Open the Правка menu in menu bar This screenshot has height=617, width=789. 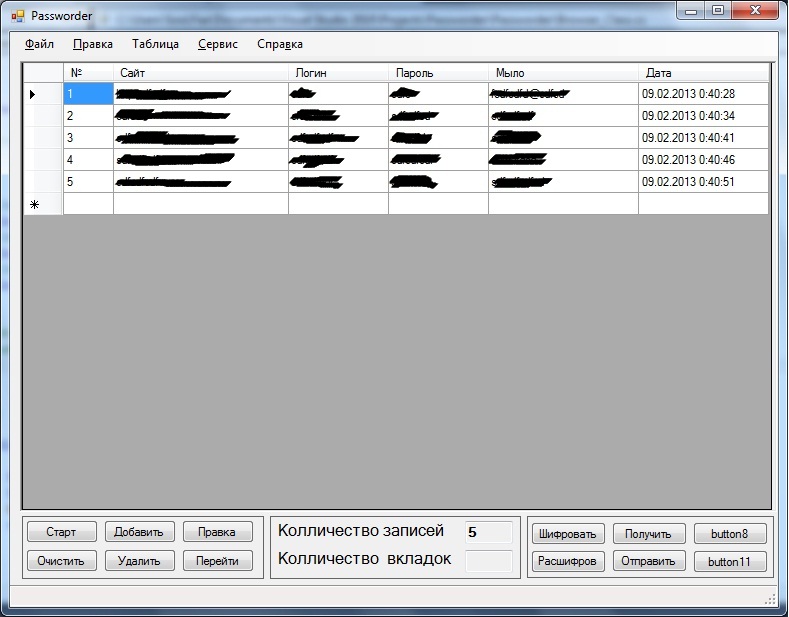coord(93,44)
